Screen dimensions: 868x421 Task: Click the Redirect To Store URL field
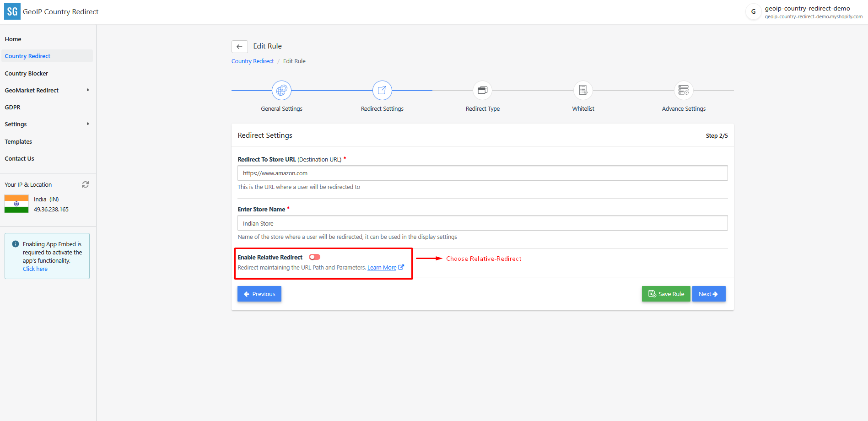click(482, 173)
